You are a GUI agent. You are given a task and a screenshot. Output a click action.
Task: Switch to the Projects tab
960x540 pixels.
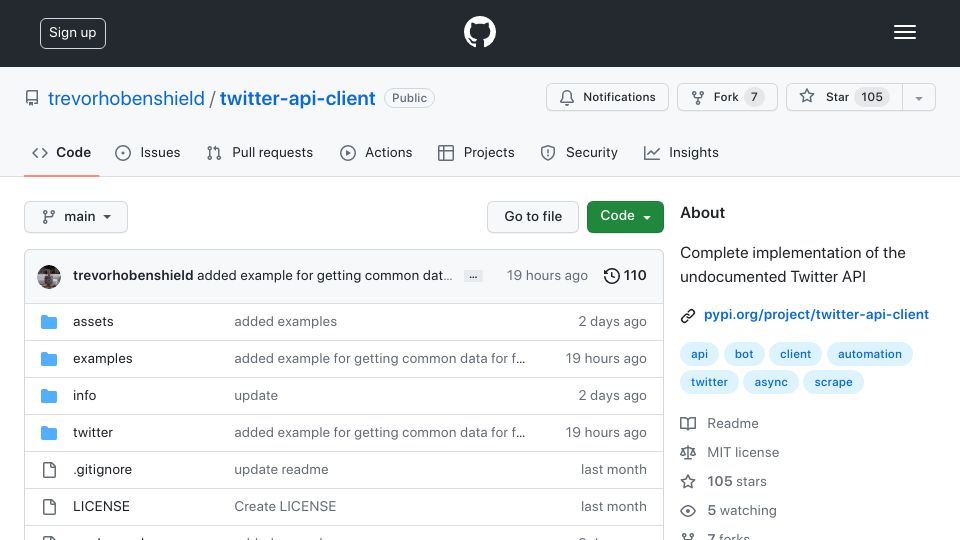476,152
